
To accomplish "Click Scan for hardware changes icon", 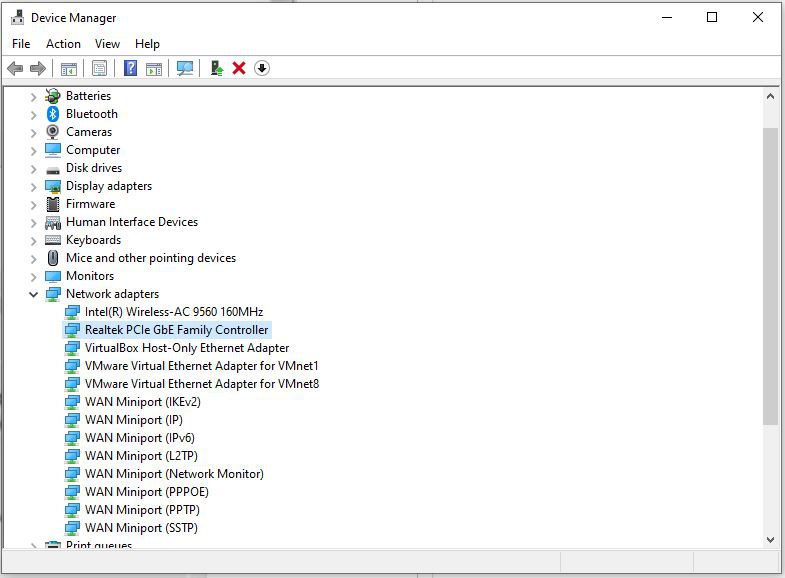I will [x=185, y=68].
